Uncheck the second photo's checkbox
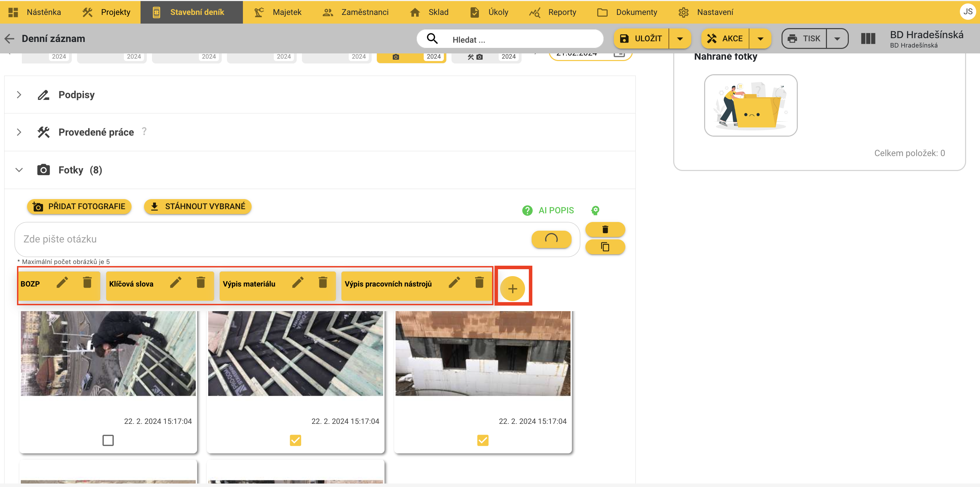 point(295,440)
